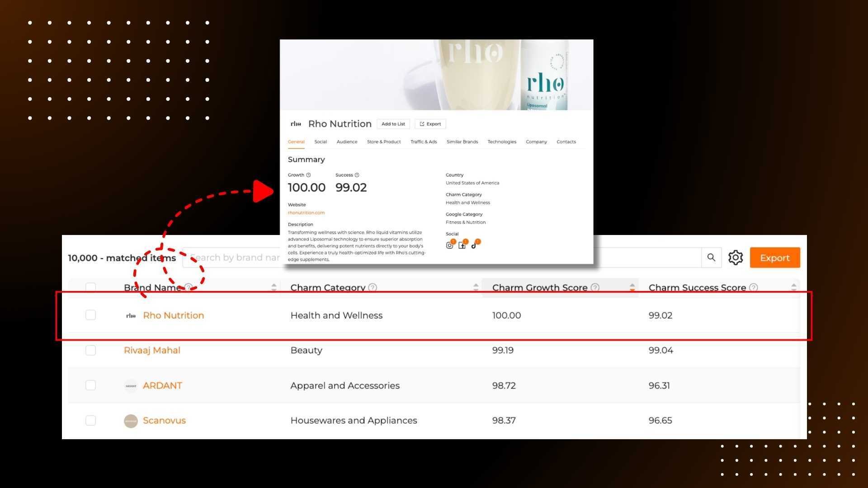The width and height of the screenshot is (868, 488).
Task: Click the 98.72 growth score cell
Action: [x=504, y=385]
